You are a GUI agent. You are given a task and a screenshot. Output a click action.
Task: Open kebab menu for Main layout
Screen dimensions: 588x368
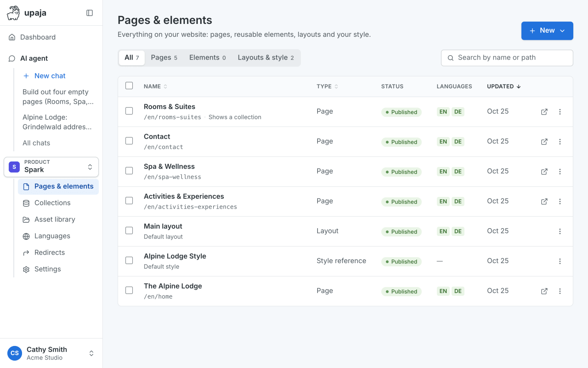[560, 231]
